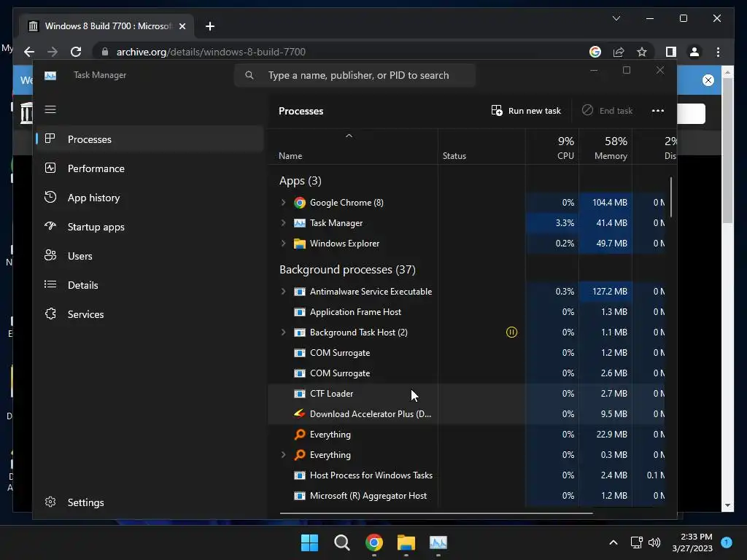Click the horizontal scrollbar under process list
The width and height of the screenshot is (747, 560).
click(x=436, y=513)
